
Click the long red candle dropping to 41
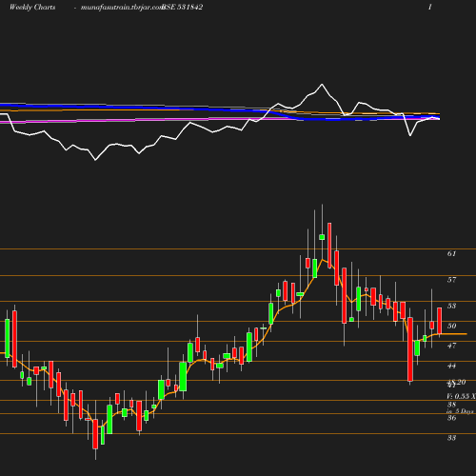coord(410,349)
